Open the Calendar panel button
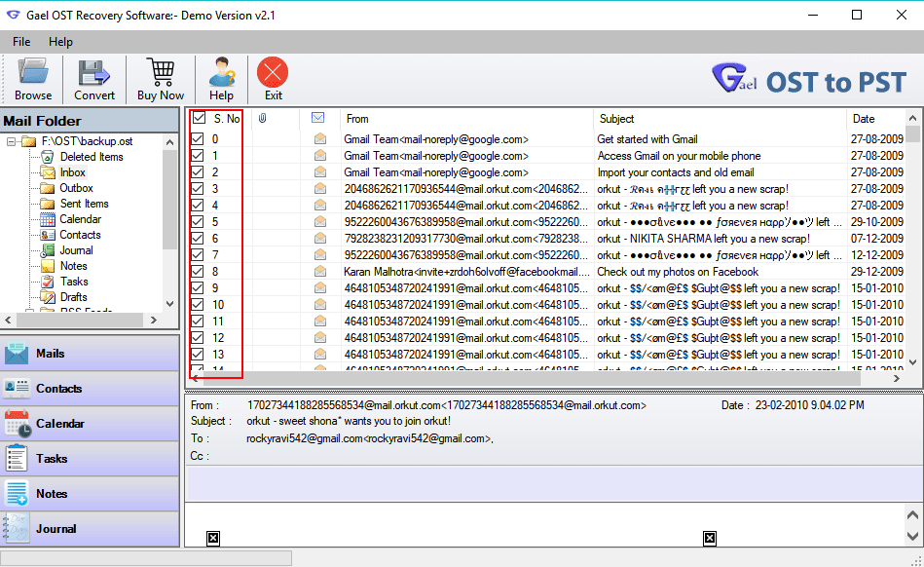924x567 pixels. click(90, 424)
